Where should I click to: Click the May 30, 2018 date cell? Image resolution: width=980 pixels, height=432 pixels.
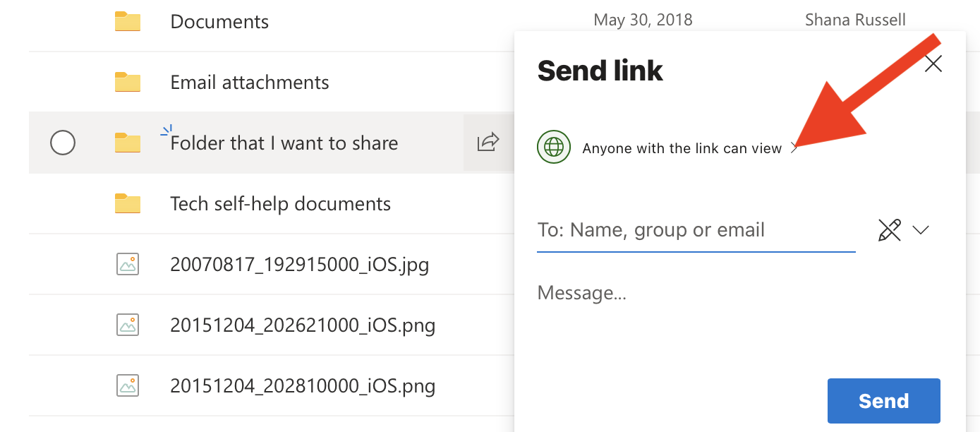click(643, 20)
